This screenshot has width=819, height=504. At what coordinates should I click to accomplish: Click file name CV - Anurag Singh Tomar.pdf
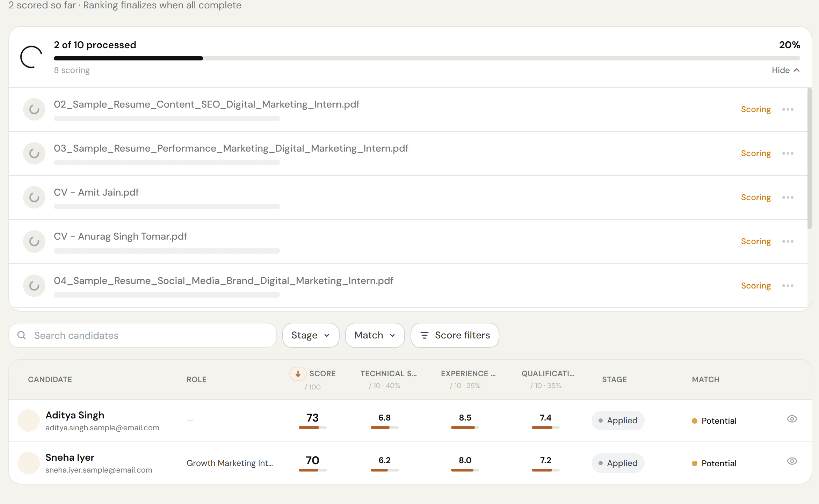[x=120, y=236]
